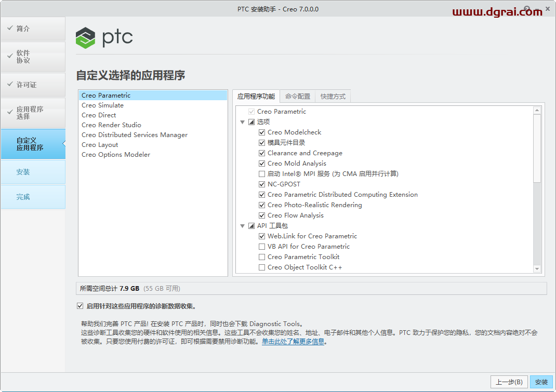
Task: Toggle the 模具元件目录 checkbox
Action: click(262, 143)
